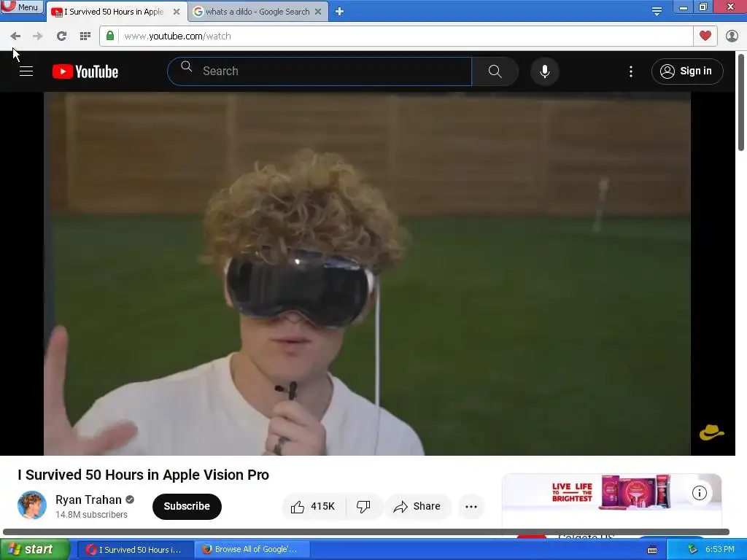
Task: Open the ad info icon
Action: click(x=699, y=493)
